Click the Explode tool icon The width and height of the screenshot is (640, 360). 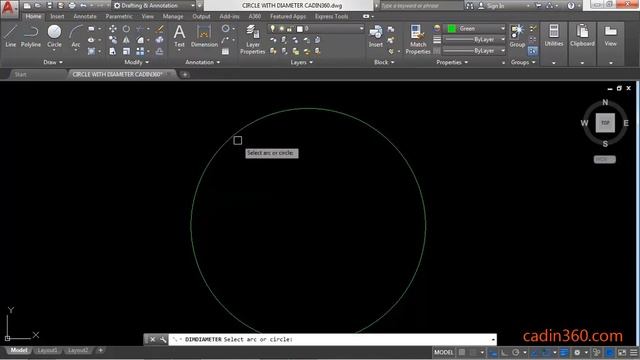pyautogui.click(x=160, y=40)
